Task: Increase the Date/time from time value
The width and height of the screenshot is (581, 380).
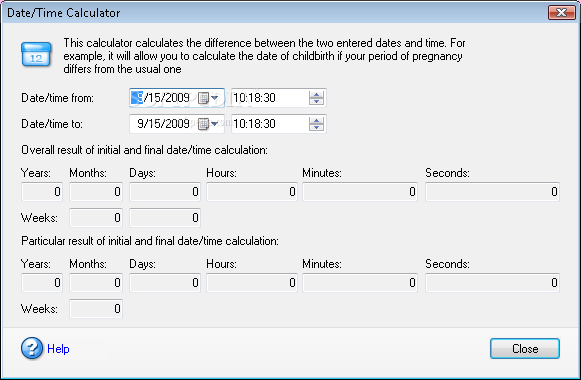Action: tap(316, 94)
